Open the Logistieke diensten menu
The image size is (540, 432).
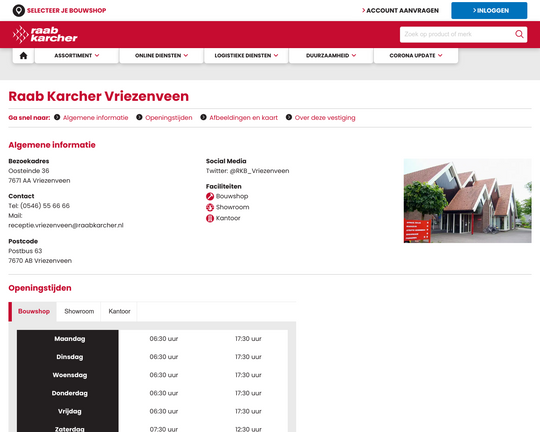tap(246, 55)
